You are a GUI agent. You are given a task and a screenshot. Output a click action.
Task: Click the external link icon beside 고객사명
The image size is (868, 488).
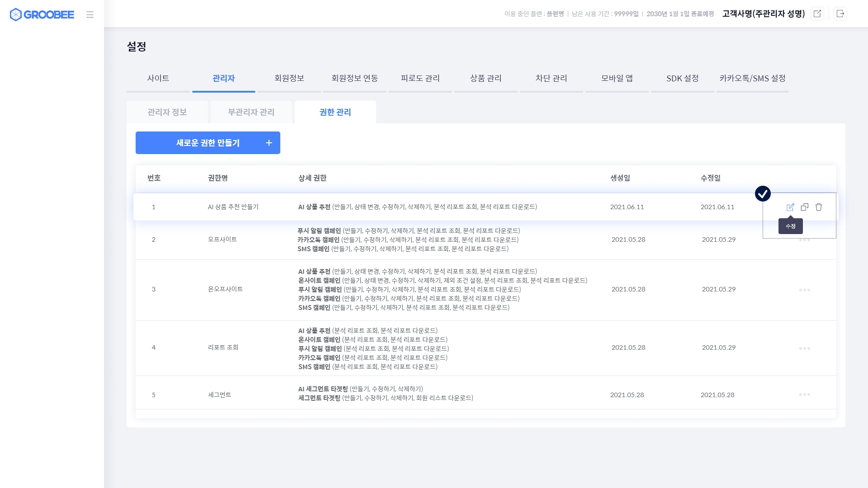pyautogui.click(x=817, y=14)
